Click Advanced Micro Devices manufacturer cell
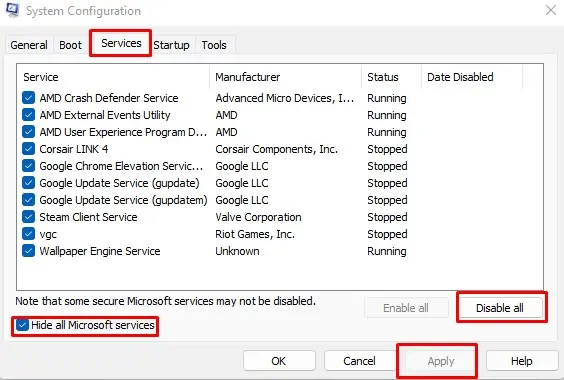 [285, 98]
